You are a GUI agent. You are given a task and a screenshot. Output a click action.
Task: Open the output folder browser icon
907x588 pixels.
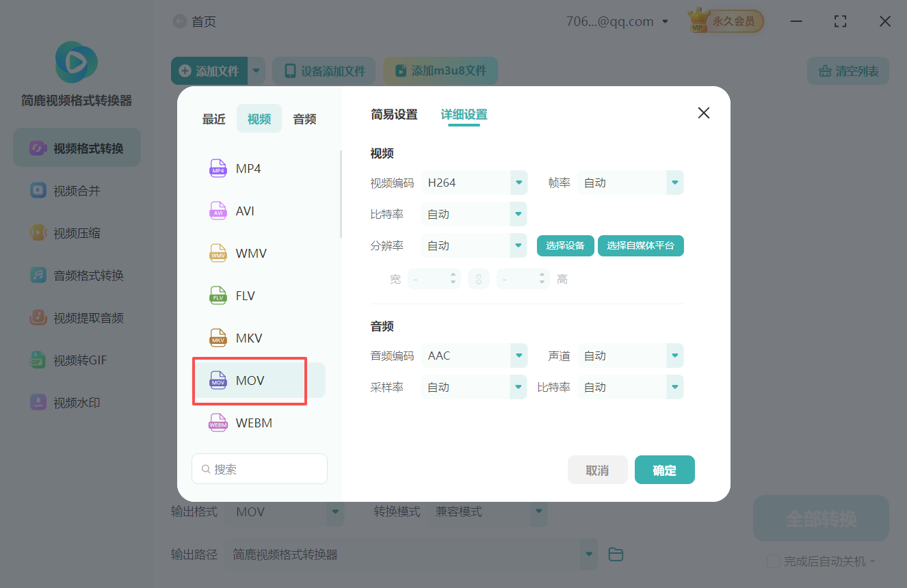click(615, 554)
